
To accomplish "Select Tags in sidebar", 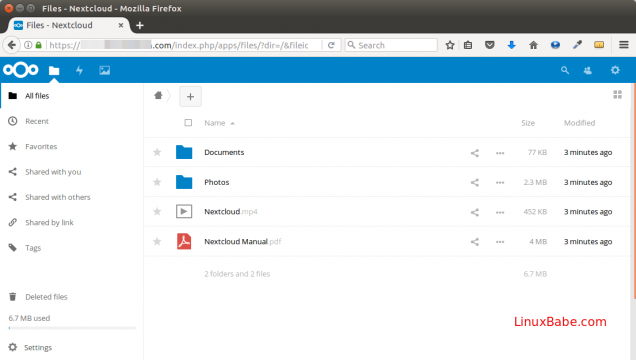I will (72, 248).
